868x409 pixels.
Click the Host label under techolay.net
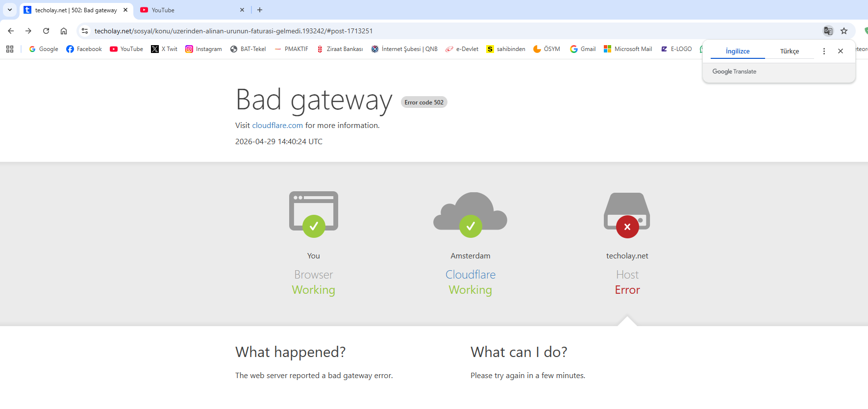pyautogui.click(x=627, y=275)
